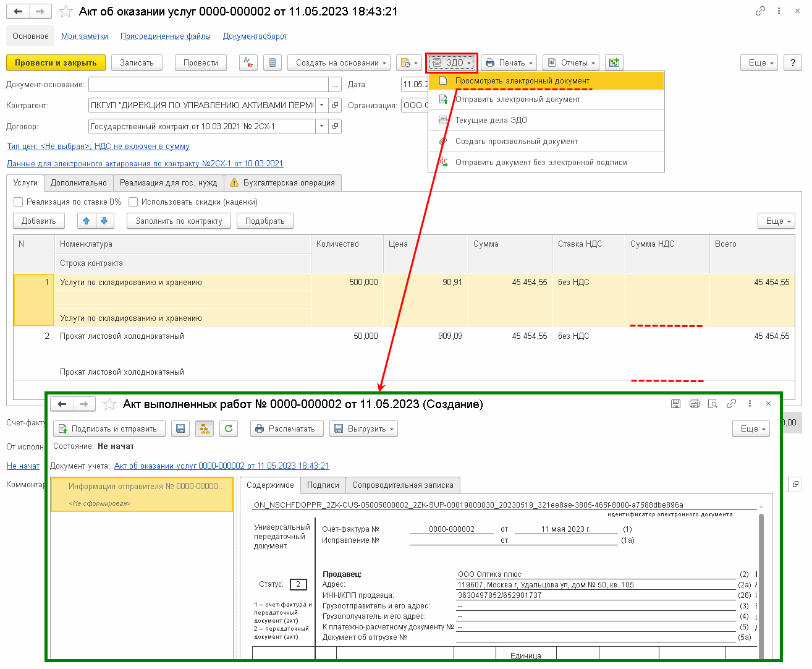Save icon in the Акт выполненных работ header
Viewport: 812px width, 669px height.
(x=675, y=403)
